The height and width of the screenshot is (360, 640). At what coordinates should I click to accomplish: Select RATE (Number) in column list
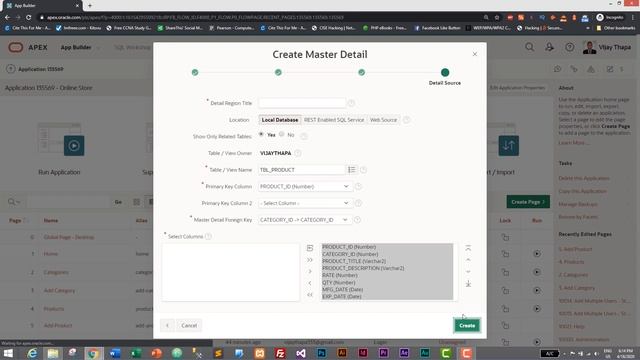340,275
